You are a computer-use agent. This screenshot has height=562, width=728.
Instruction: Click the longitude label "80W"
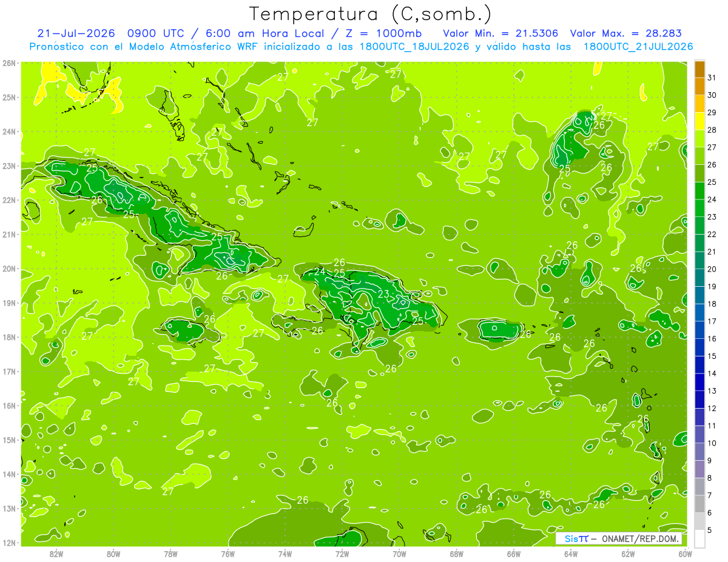113,554
